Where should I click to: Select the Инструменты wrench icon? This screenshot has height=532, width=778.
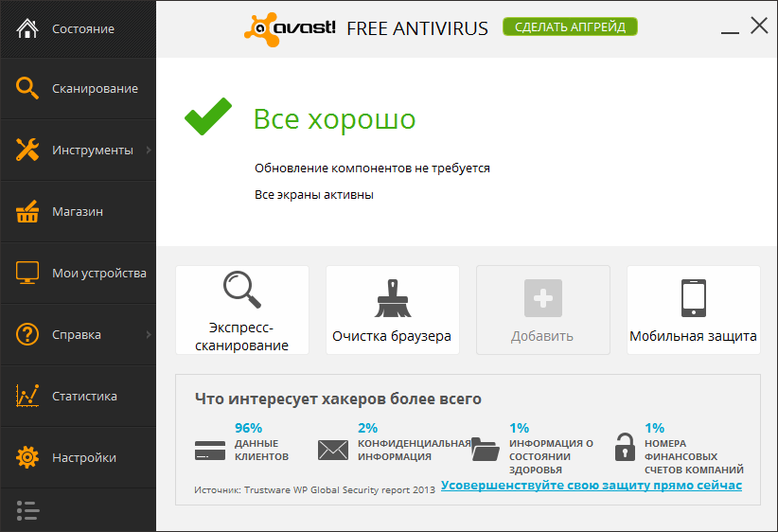coord(27,150)
